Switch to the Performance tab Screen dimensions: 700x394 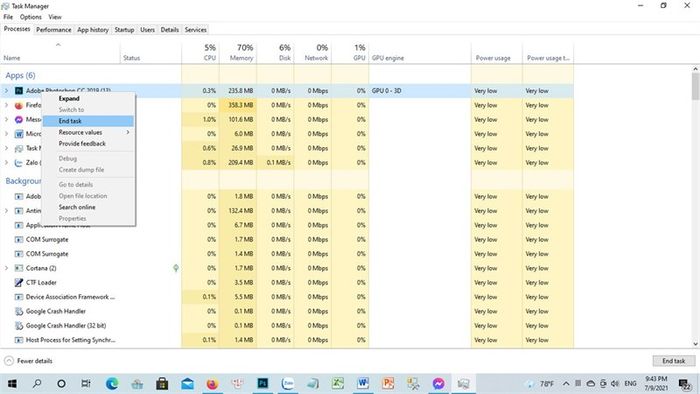pos(54,29)
